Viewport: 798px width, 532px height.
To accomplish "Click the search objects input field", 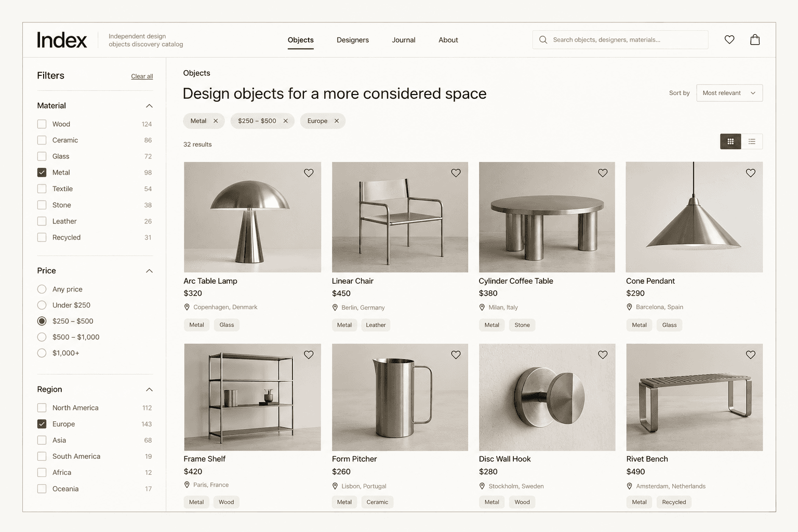I will [620, 39].
